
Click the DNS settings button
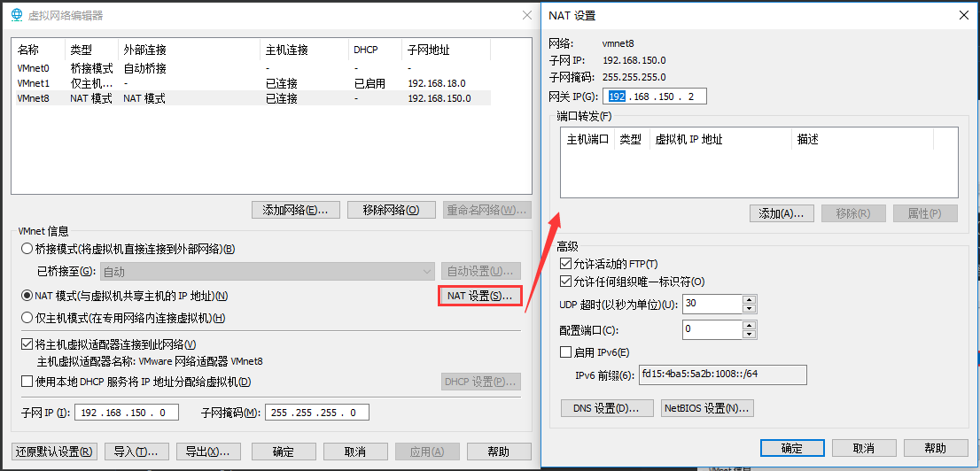(x=606, y=408)
